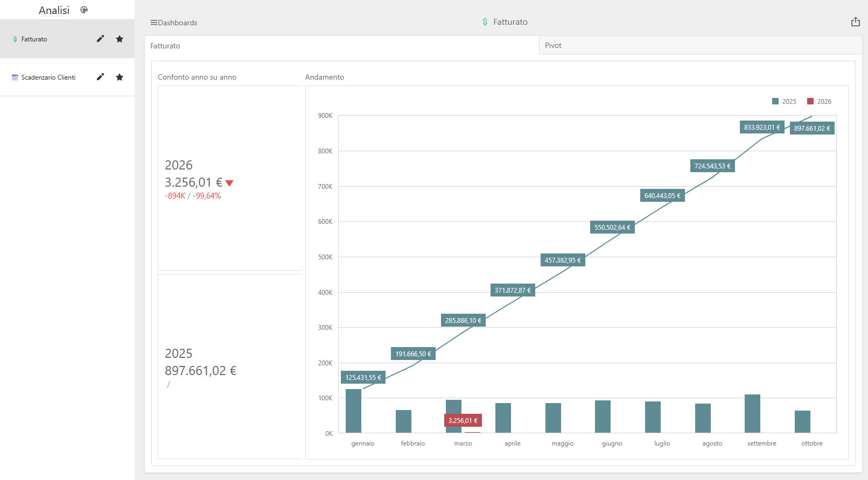Click the 2026 total value 3.256,01 €
Screen dimensions: 868x480
click(x=193, y=182)
